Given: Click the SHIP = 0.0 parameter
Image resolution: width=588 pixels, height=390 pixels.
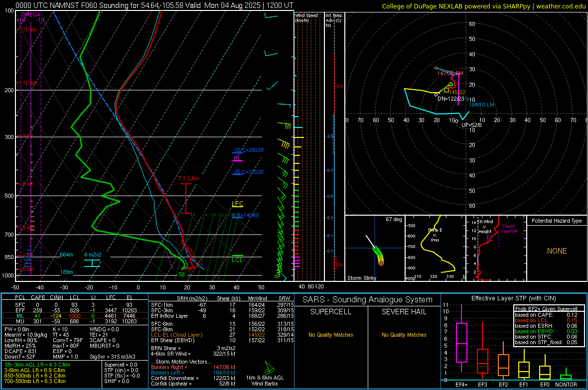Looking at the screenshot, I should click(117, 381).
